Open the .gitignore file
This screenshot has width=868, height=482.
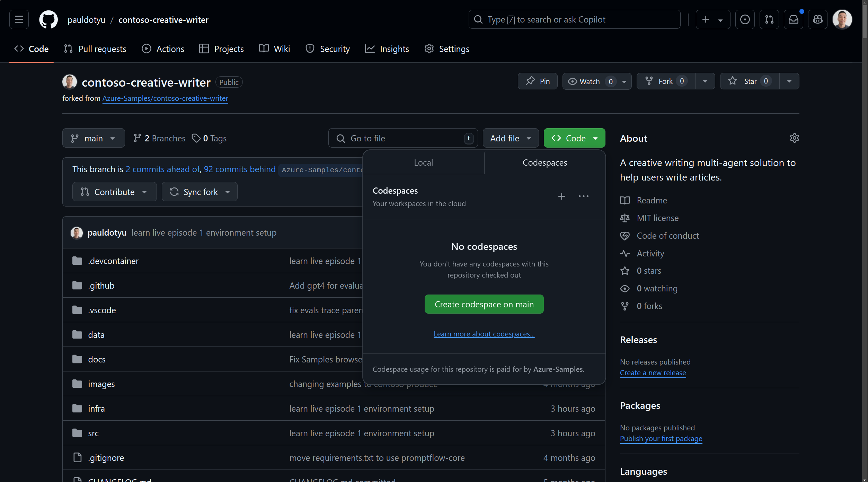click(106, 458)
